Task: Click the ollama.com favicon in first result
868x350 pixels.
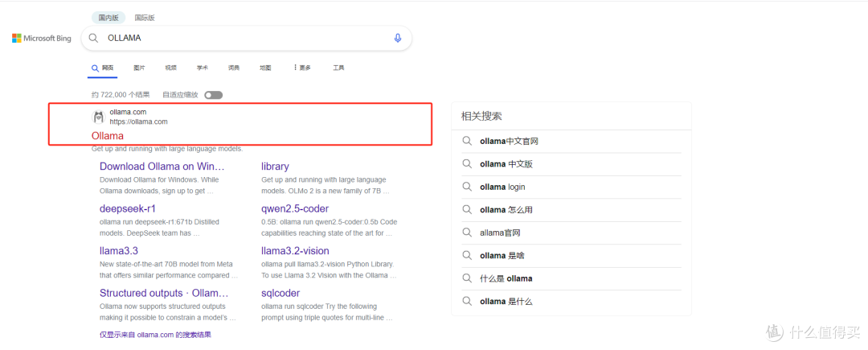Action: (x=99, y=117)
